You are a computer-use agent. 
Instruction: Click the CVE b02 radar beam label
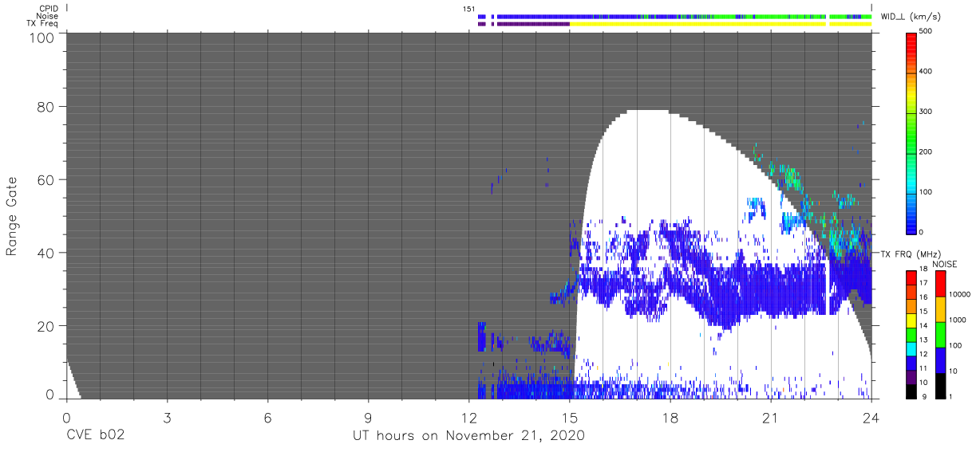pos(95,436)
